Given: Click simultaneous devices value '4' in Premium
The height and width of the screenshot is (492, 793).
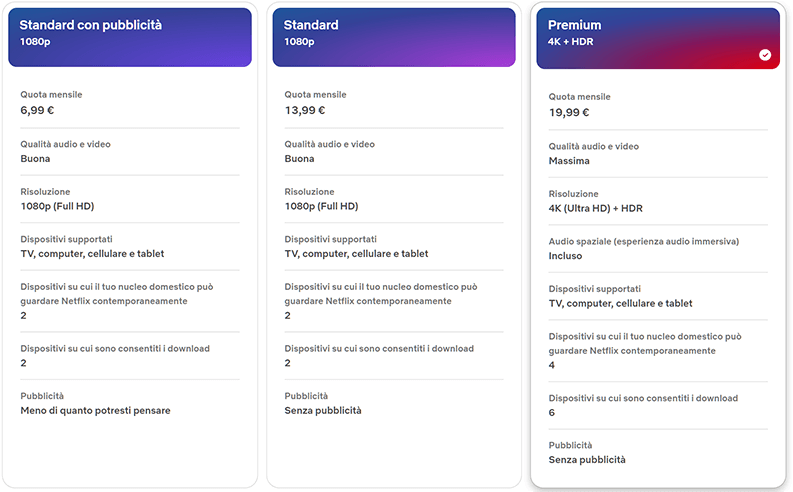Looking at the screenshot, I should pos(552,366).
